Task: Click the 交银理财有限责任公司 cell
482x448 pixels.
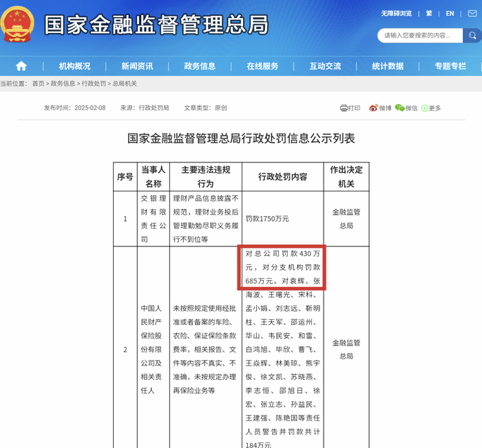Action: (x=154, y=219)
